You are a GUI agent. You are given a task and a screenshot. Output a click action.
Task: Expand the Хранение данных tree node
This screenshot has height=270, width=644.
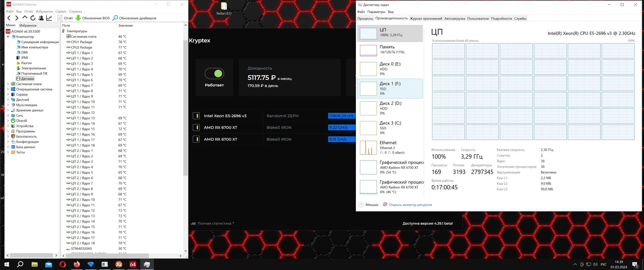(8, 110)
